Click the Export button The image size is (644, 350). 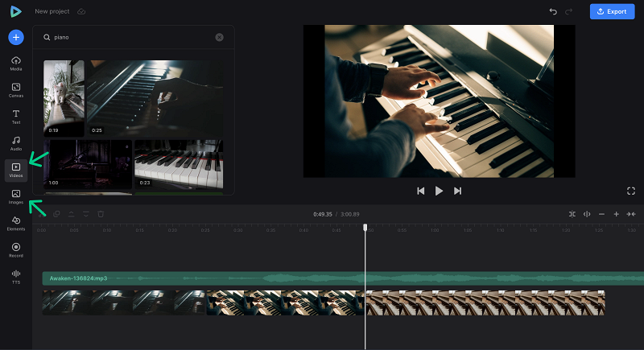coord(612,11)
